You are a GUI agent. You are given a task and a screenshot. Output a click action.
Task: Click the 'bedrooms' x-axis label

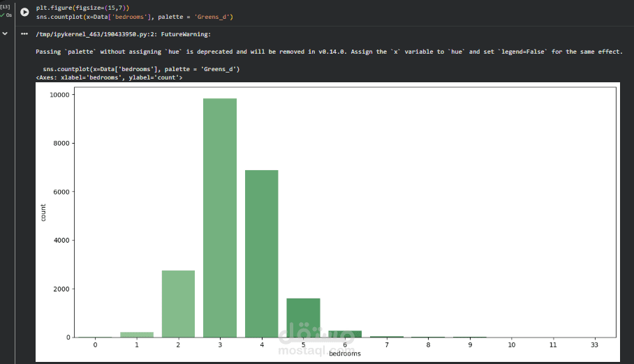coord(345,354)
